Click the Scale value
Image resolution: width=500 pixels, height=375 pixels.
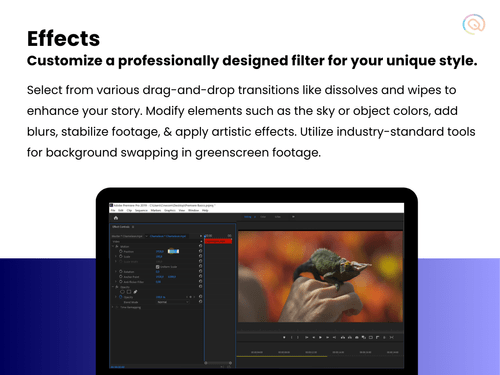(x=159, y=257)
